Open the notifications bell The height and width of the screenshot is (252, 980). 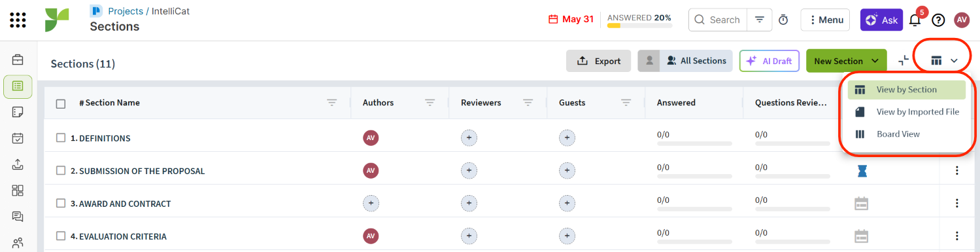click(x=915, y=20)
